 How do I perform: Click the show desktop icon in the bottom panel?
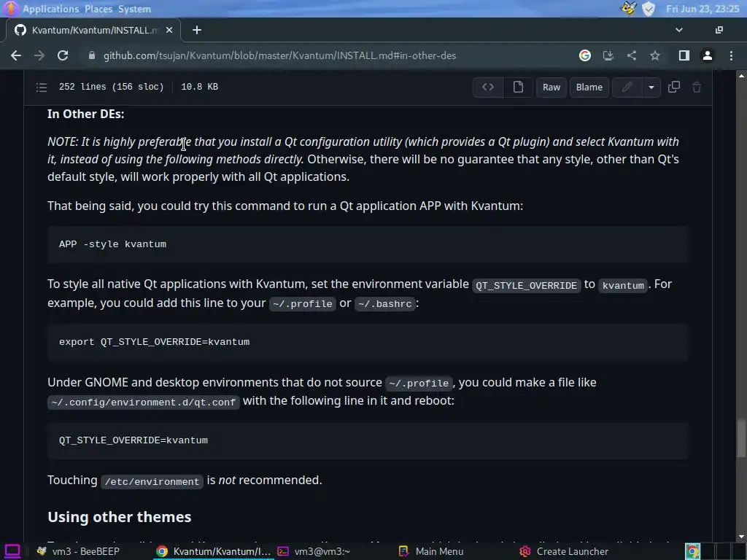coord(12,551)
